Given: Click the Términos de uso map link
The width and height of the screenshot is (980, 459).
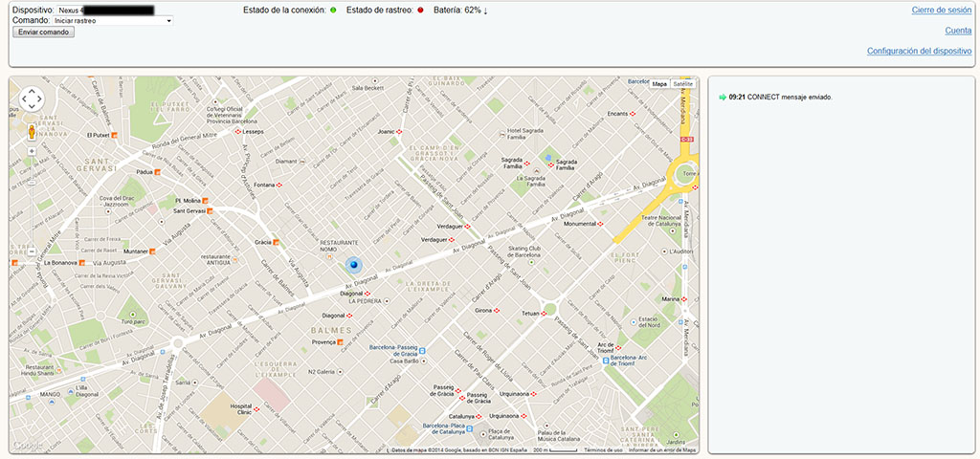Looking at the screenshot, I should (603, 449).
